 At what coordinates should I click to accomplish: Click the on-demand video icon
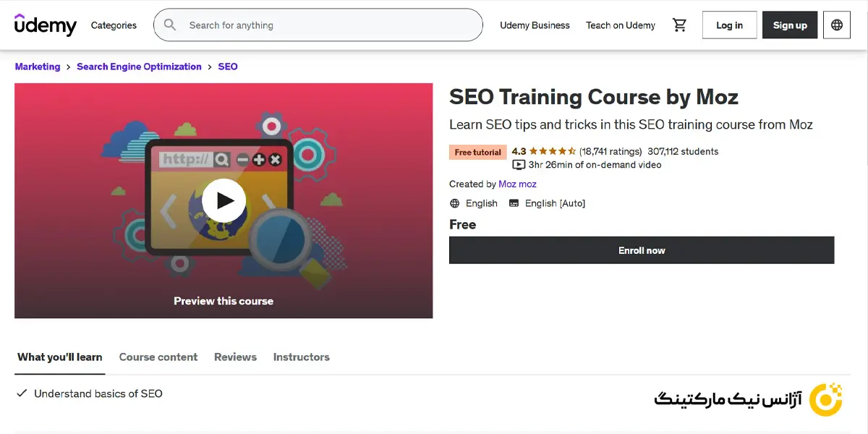coord(518,165)
